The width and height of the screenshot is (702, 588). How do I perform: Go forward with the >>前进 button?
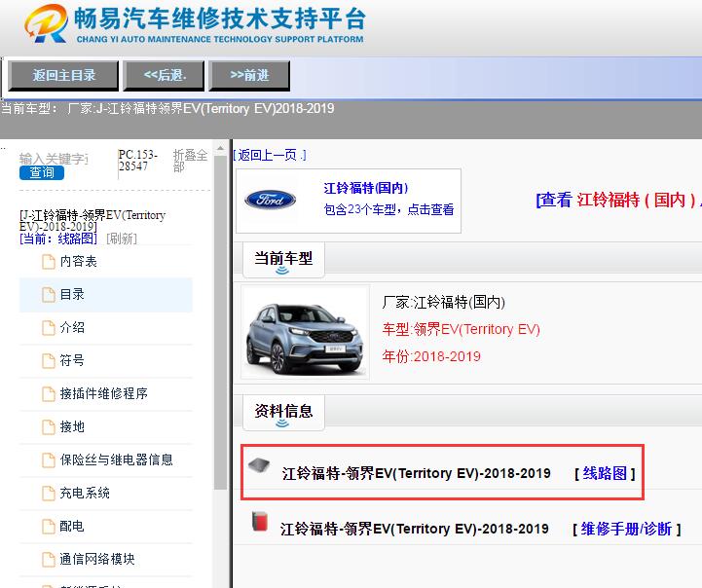(249, 76)
